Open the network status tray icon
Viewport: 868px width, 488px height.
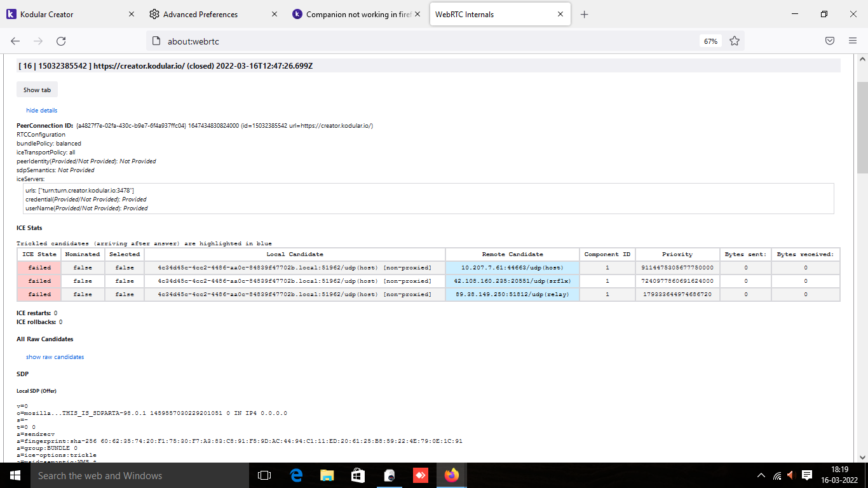(777, 475)
